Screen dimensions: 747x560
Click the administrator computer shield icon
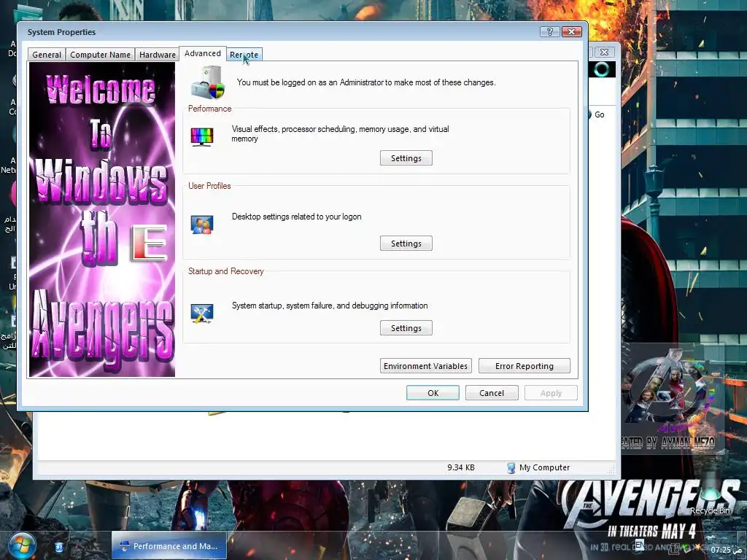point(208,82)
